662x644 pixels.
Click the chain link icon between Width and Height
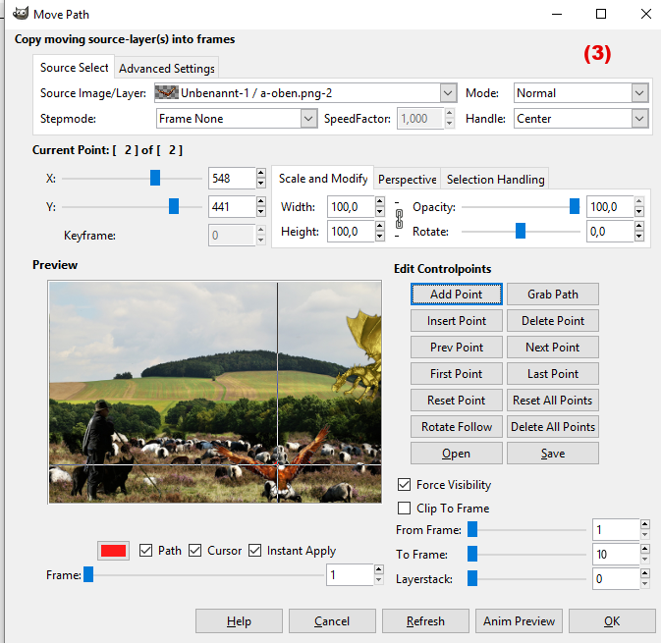pyautogui.click(x=399, y=219)
